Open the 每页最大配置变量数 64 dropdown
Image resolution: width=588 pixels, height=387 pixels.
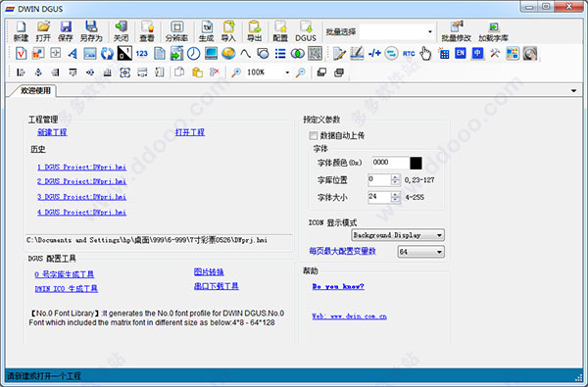click(x=420, y=252)
